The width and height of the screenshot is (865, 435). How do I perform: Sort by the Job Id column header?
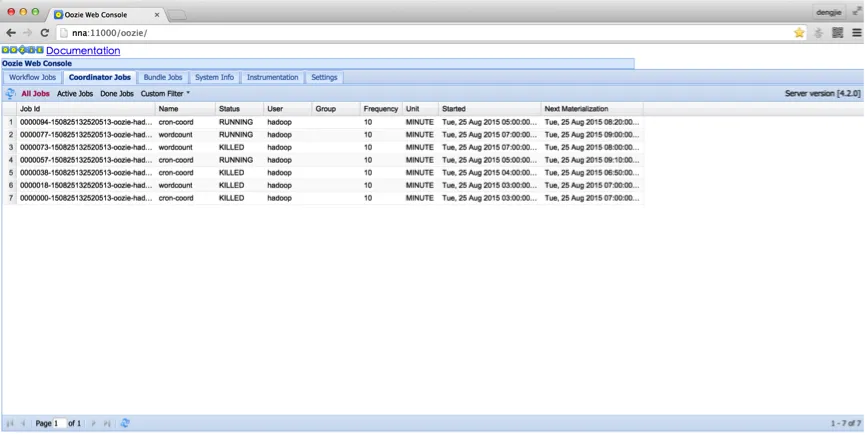pyautogui.click(x=86, y=109)
